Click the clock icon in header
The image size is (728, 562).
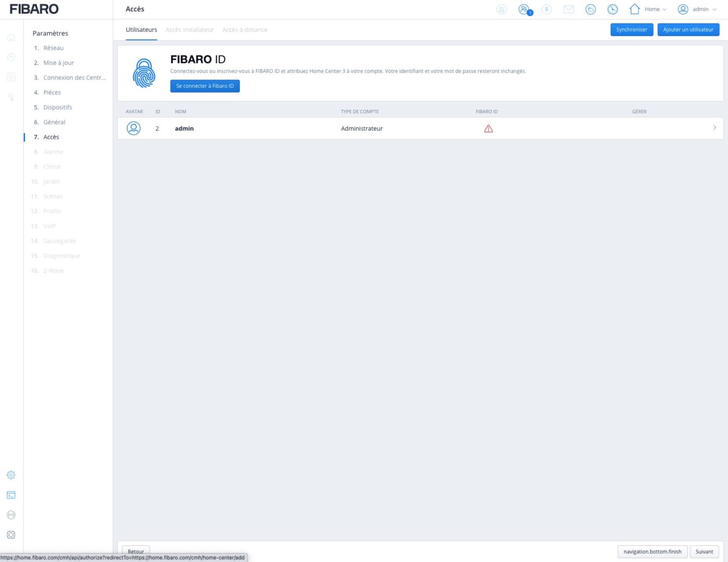pyautogui.click(x=613, y=9)
